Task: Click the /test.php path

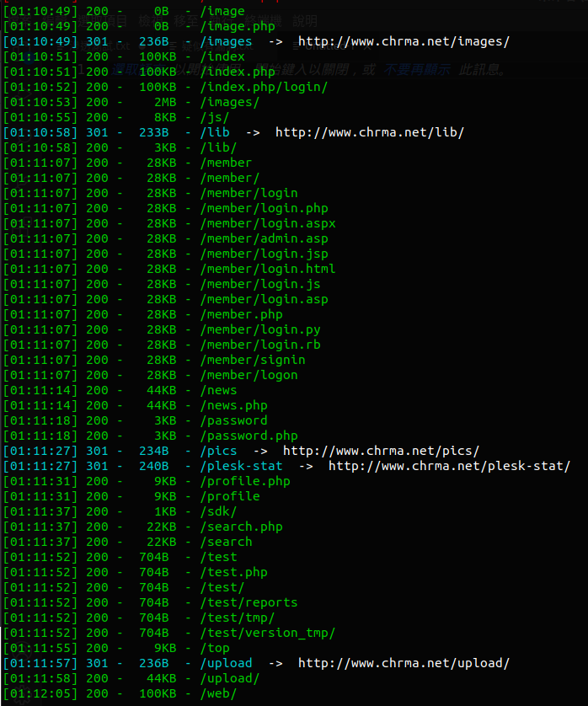Action: click(233, 572)
